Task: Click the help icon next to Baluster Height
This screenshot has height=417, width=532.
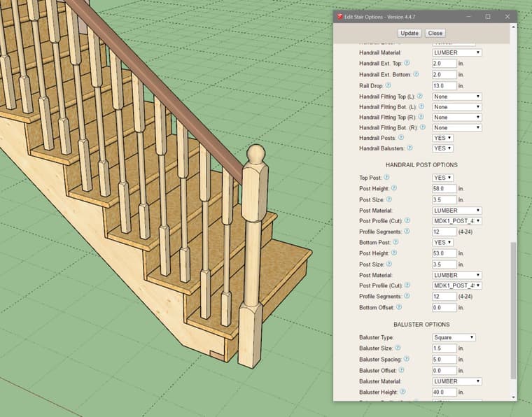Action: pos(403,392)
